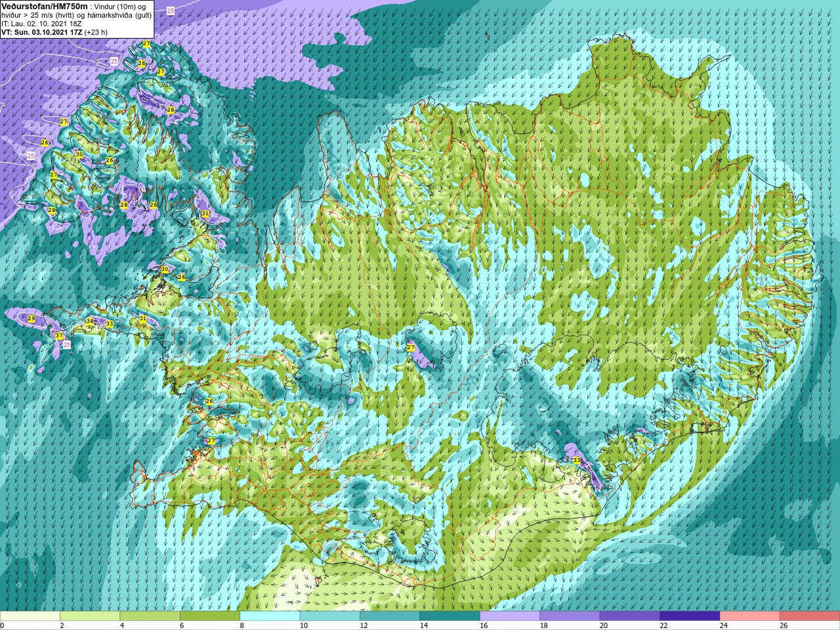Click the 'VT: Sun. 03.10.2021 17Z' valid time
Screen dimensions: 840x630
click(x=41, y=32)
